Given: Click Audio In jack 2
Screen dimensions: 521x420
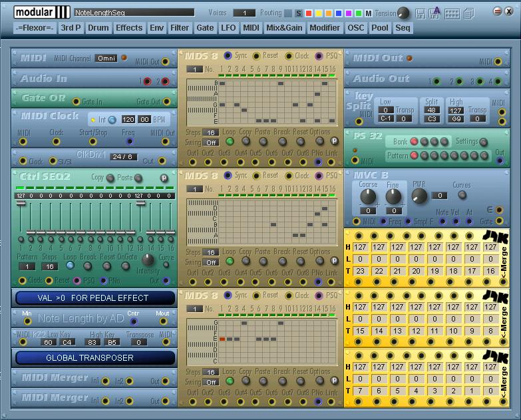Looking at the screenshot, I should pyautogui.click(x=165, y=81).
